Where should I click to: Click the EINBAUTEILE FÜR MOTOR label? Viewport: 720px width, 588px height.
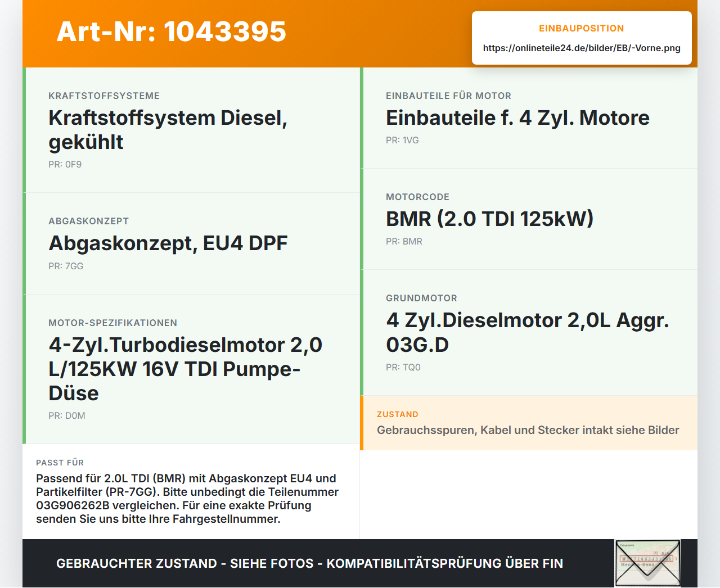(448, 96)
